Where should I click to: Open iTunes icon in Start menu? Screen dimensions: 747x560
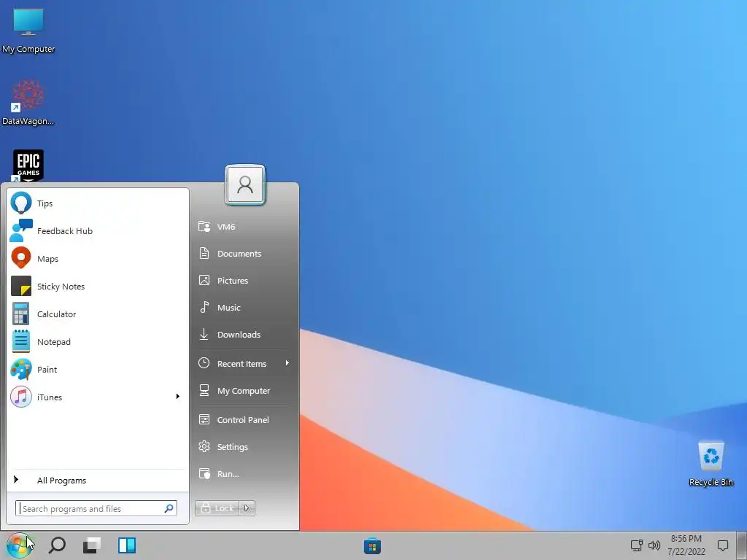tap(21, 397)
